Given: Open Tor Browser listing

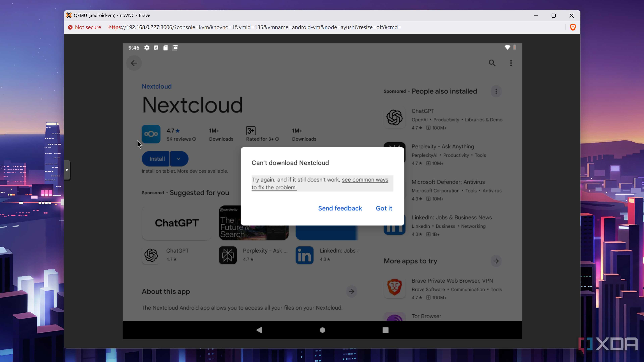Looking at the screenshot, I should pyautogui.click(x=426, y=316).
